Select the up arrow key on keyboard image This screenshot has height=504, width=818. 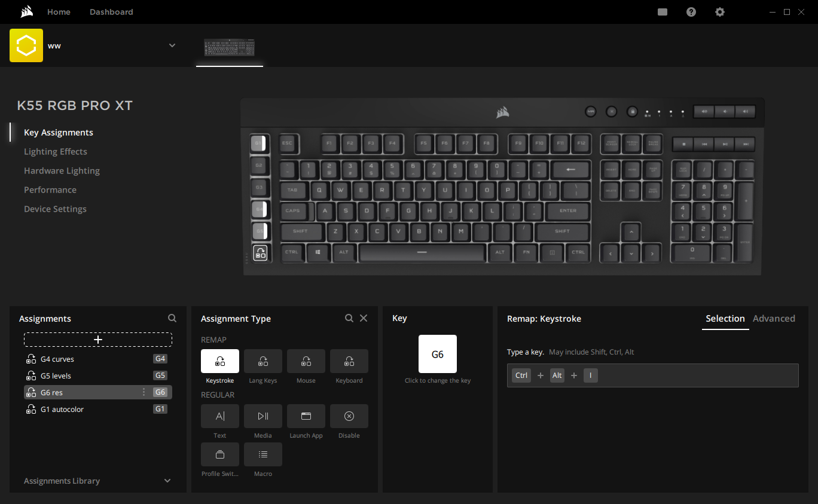631,231
